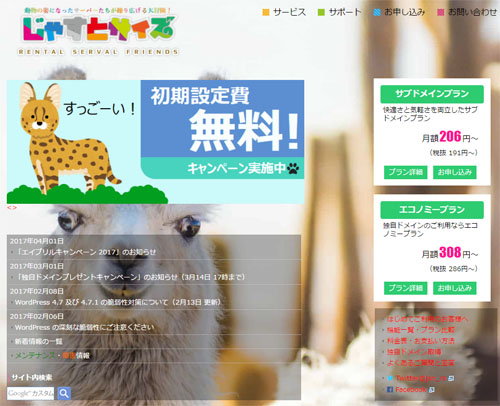
Task: Click お申し込み under エコノミープラン
Action: pyautogui.click(x=455, y=288)
